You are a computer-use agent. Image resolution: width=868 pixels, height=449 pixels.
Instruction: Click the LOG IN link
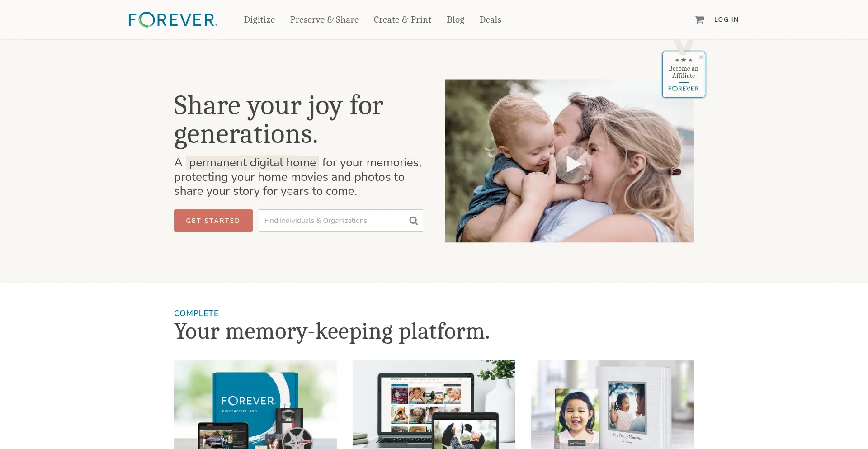point(726,19)
